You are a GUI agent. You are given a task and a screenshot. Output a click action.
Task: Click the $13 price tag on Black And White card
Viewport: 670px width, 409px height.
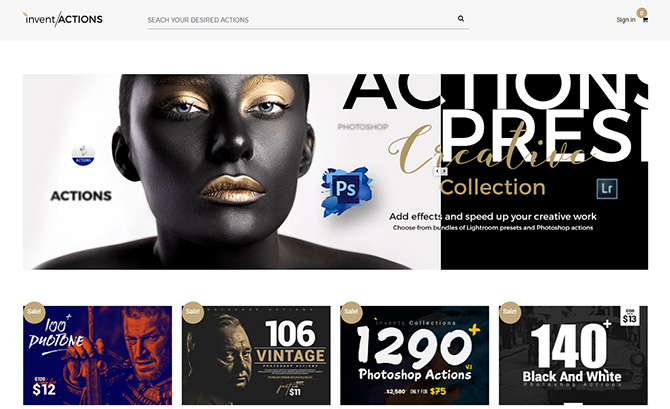tap(629, 316)
